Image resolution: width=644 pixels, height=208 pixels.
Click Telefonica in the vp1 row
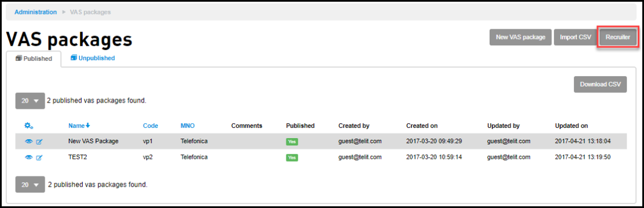194,141
